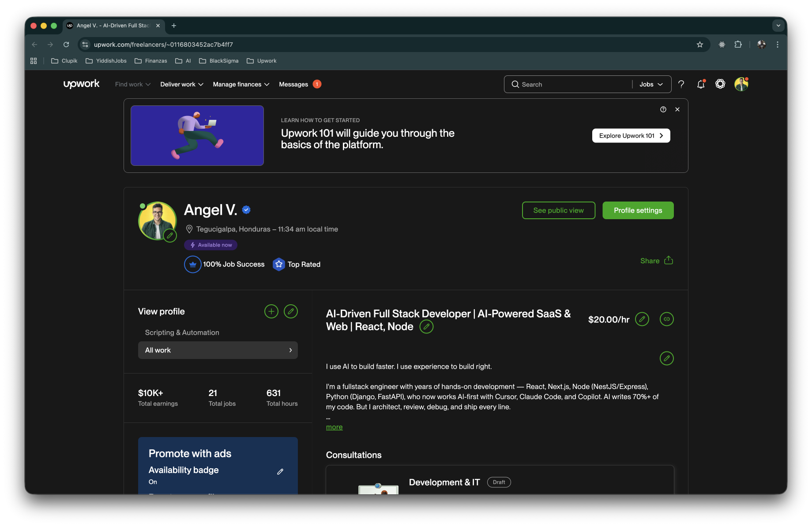Open Chrome profile avatar in toolbar
812x527 pixels.
coord(761,45)
